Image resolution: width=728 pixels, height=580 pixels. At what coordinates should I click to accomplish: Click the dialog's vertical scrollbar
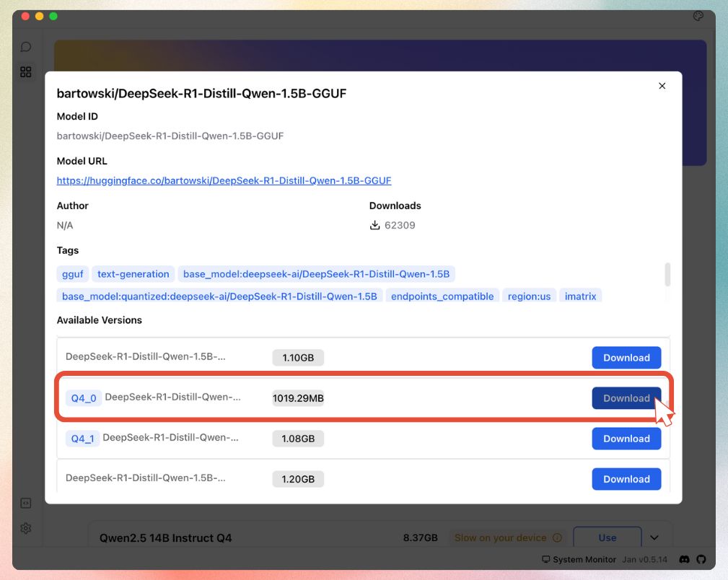coord(667,274)
